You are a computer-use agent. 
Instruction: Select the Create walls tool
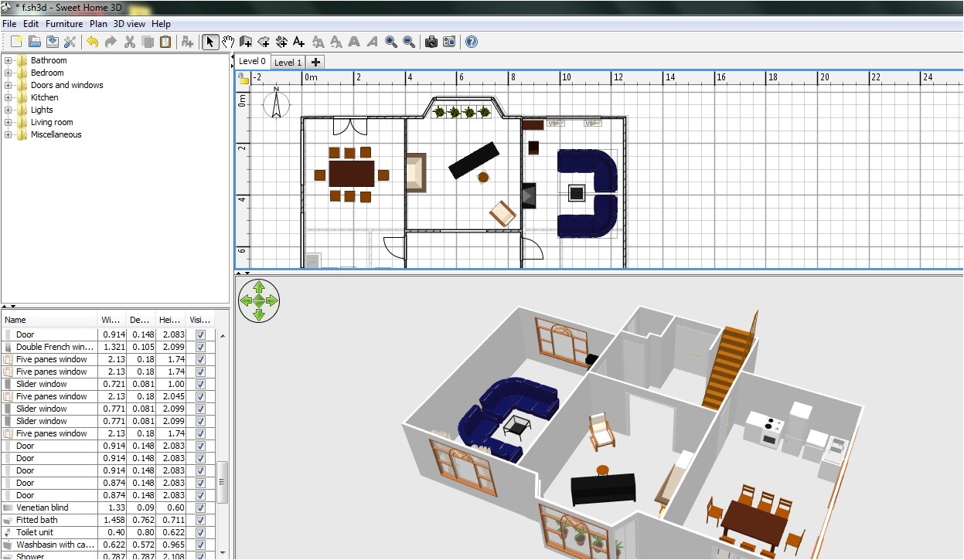pos(246,42)
